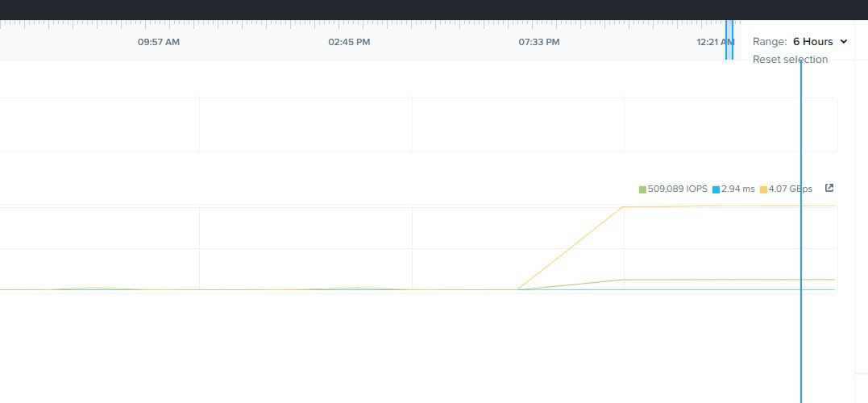Click the blue latency legend swatch
Screen dimensions: 868x403
pyautogui.click(x=716, y=189)
